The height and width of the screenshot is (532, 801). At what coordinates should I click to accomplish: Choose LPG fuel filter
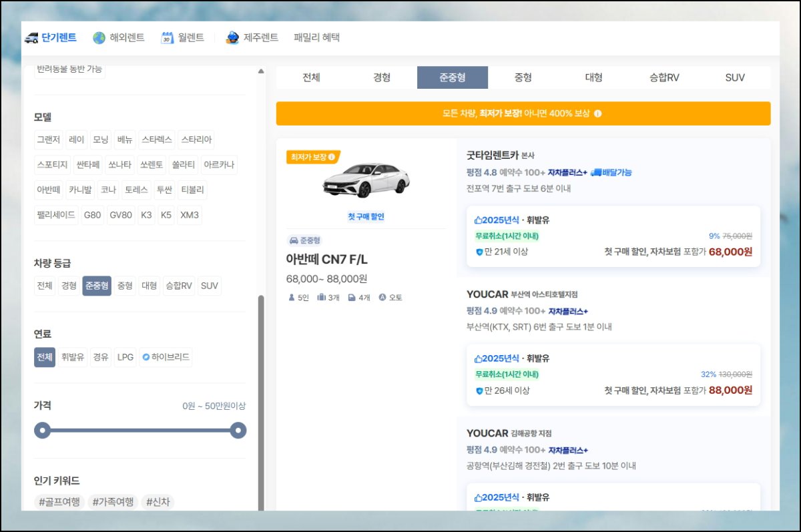(125, 357)
